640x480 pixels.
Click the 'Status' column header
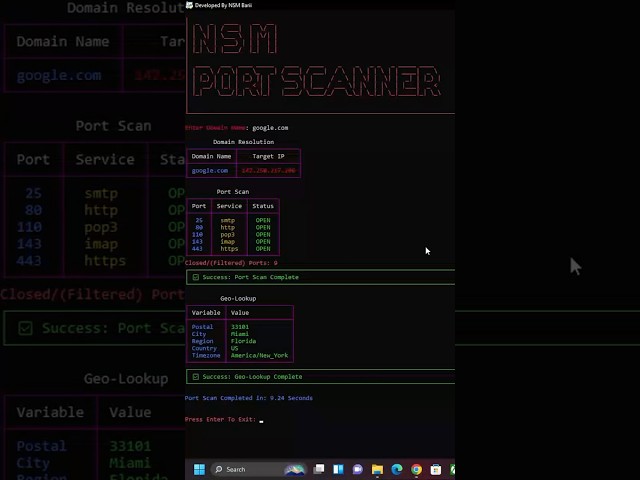coord(263,206)
